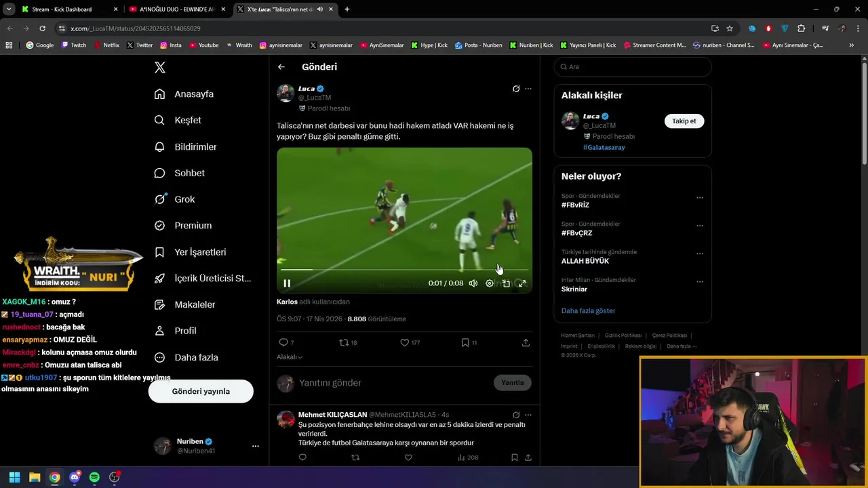Bookmark Mehmet KILIÇASLAN's reply

[x=515, y=457]
